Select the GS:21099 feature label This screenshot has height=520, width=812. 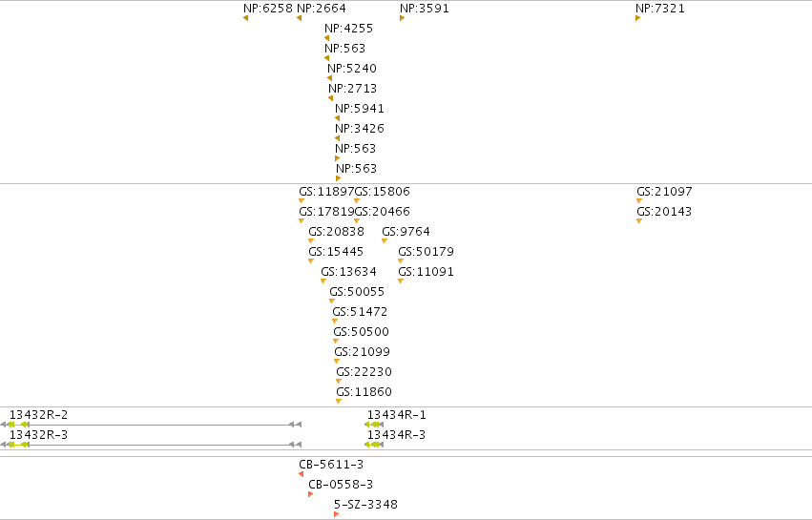[x=362, y=352]
